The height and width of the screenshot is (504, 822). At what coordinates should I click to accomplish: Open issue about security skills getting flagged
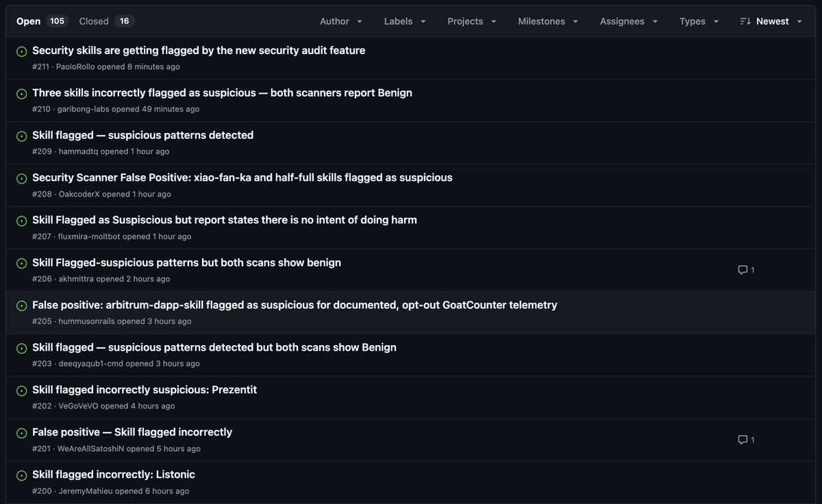click(199, 51)
